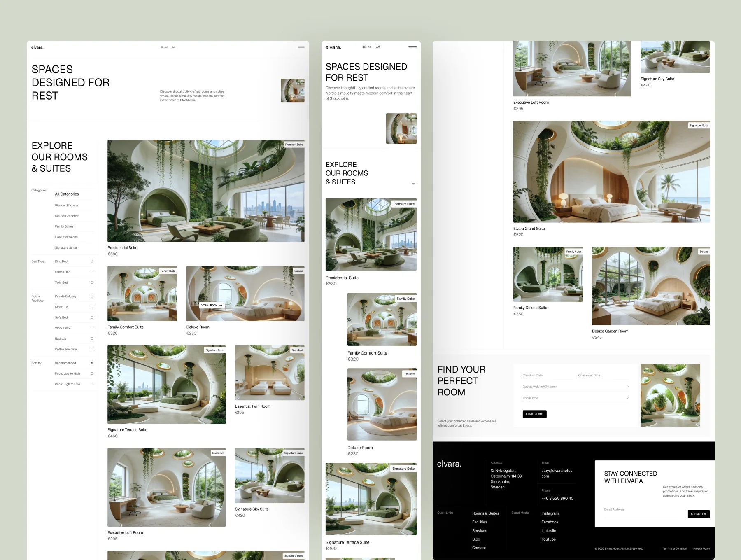Click Presidential Suite title in desktop view

[x=122, y=248]
